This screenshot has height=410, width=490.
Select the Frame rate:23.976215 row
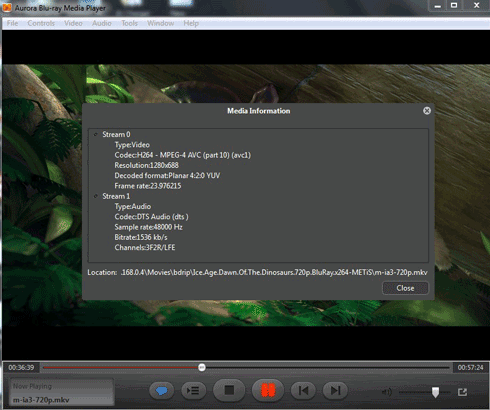point(148,186)
